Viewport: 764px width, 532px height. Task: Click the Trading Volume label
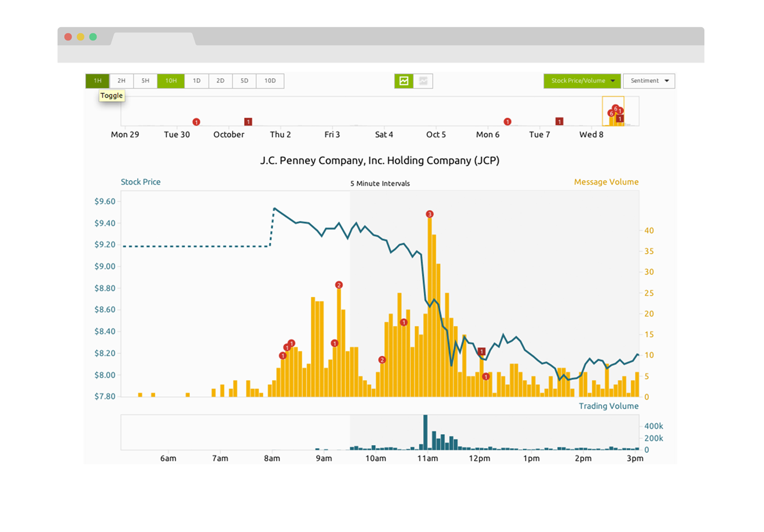coord(609,406)
